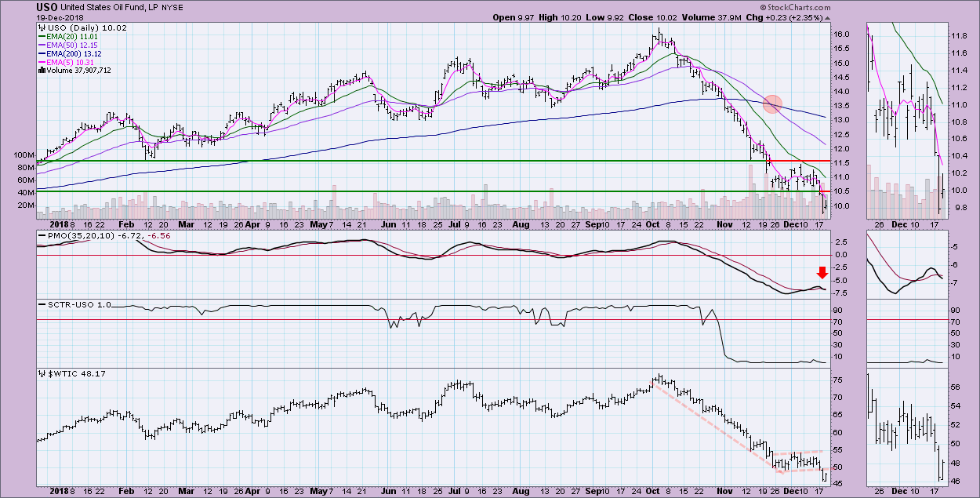Select the purple EMA(50) line swatch in the legend
This screenshot has width=980, height=498.
point(42,45)
